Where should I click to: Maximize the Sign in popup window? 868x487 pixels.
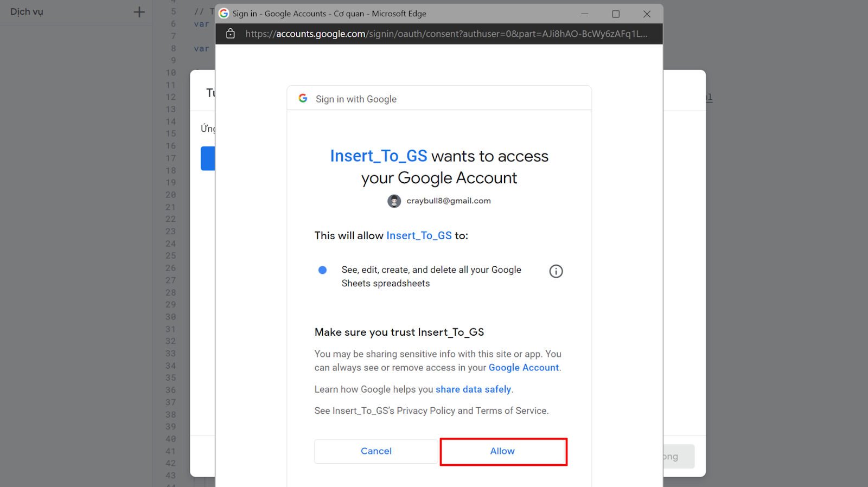(616, 14)
